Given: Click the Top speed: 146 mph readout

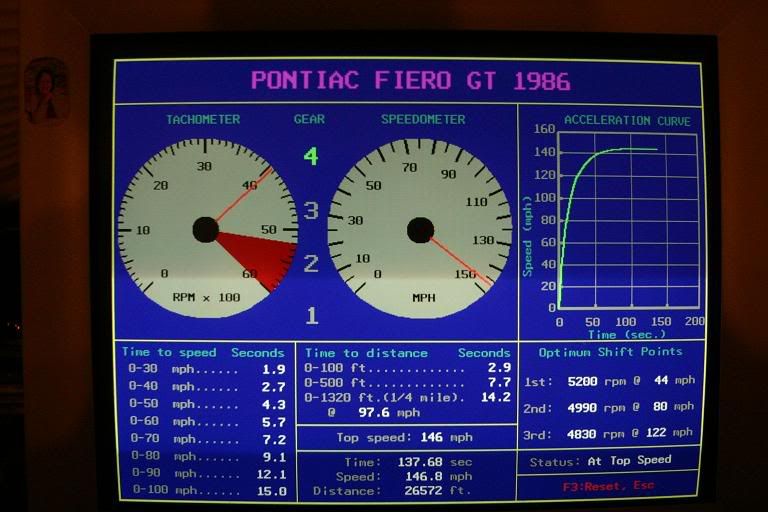Looking at the screenshot, I should click(407, 437).
